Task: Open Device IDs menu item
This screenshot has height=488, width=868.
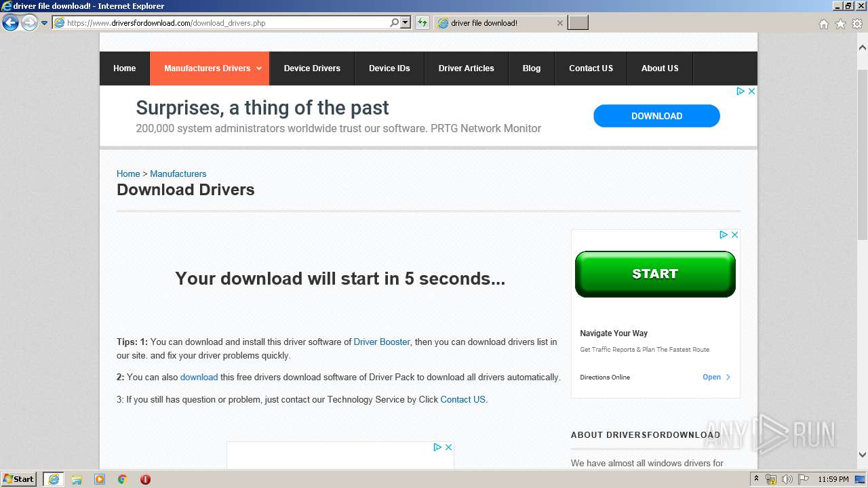Action: 389,68
